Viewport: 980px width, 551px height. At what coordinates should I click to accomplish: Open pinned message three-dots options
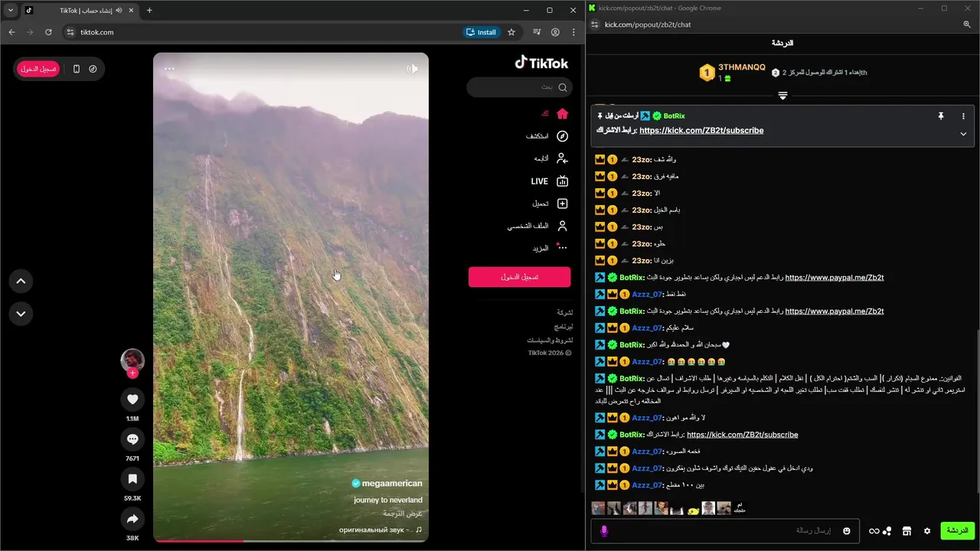(963, 116)
